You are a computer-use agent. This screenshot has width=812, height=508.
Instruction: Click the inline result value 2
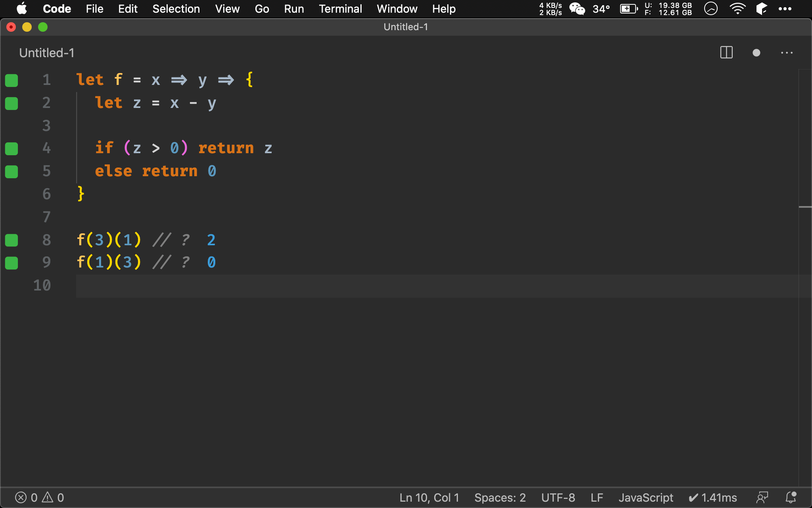tap(211, 240)
